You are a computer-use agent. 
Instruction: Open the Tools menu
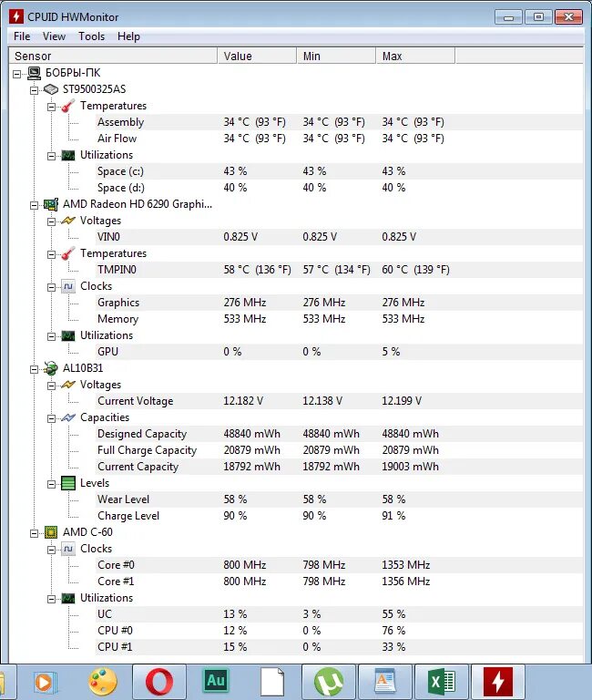click(x=91, y=36)
